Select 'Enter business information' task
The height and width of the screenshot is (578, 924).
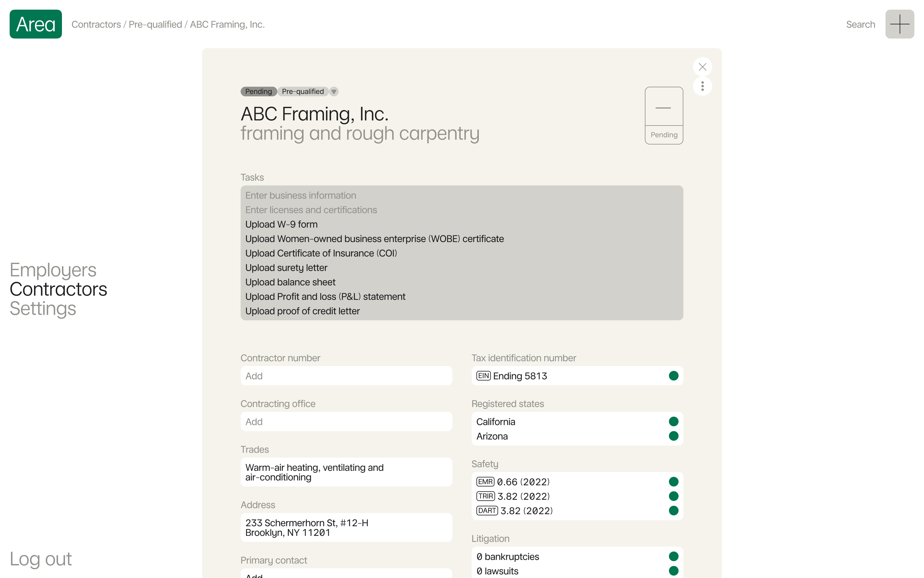click(x=462, y=195)
